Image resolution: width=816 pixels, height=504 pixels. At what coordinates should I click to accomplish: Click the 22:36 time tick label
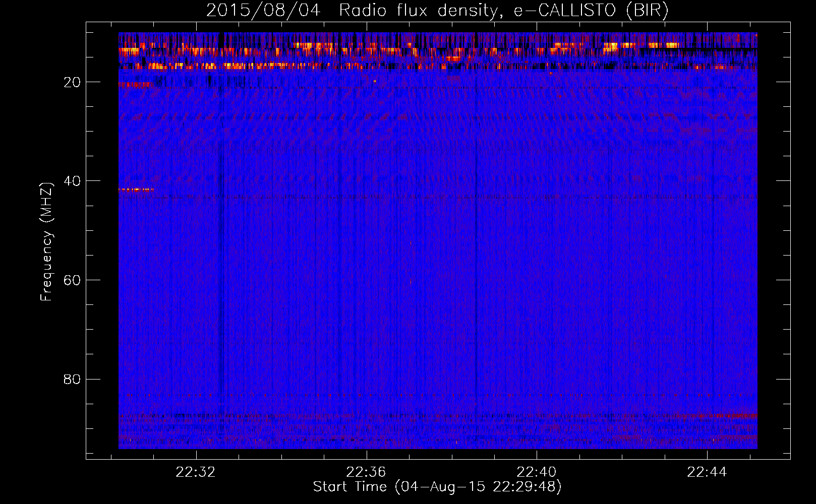tap(366, 472)
